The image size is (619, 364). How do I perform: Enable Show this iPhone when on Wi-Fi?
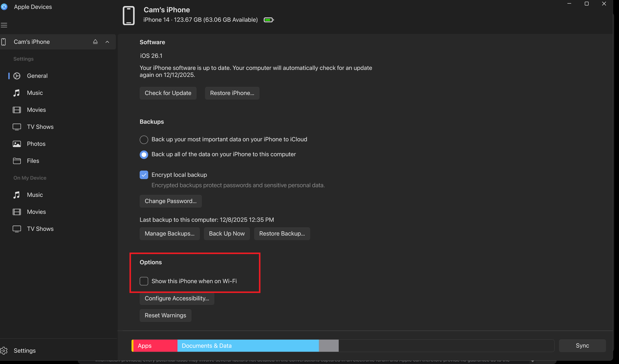[144, 281]
